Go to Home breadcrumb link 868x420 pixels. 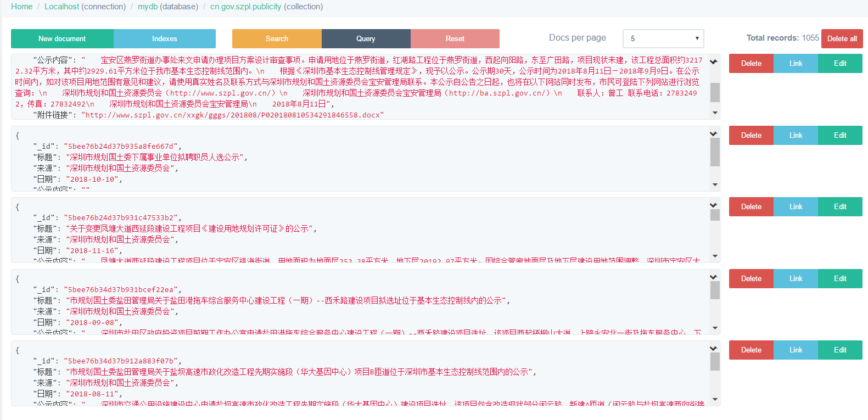(21, 7)
